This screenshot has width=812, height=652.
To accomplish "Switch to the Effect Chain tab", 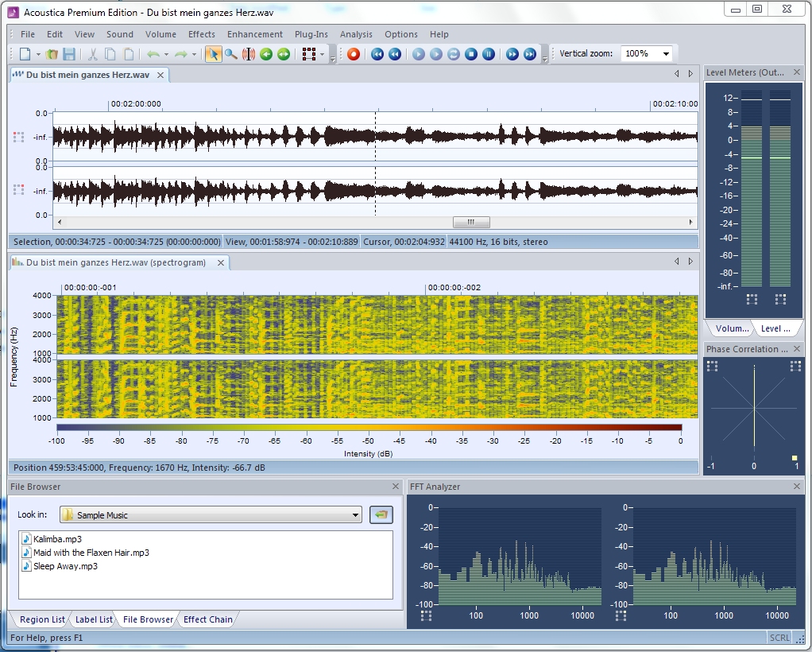I will tap(207, 619).
